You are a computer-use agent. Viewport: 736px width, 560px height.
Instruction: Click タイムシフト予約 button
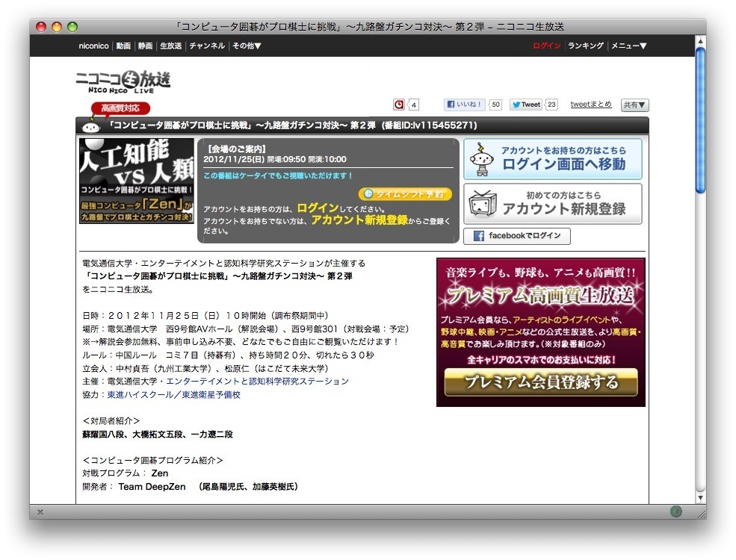pyautogui.click(x=405, y=193)
